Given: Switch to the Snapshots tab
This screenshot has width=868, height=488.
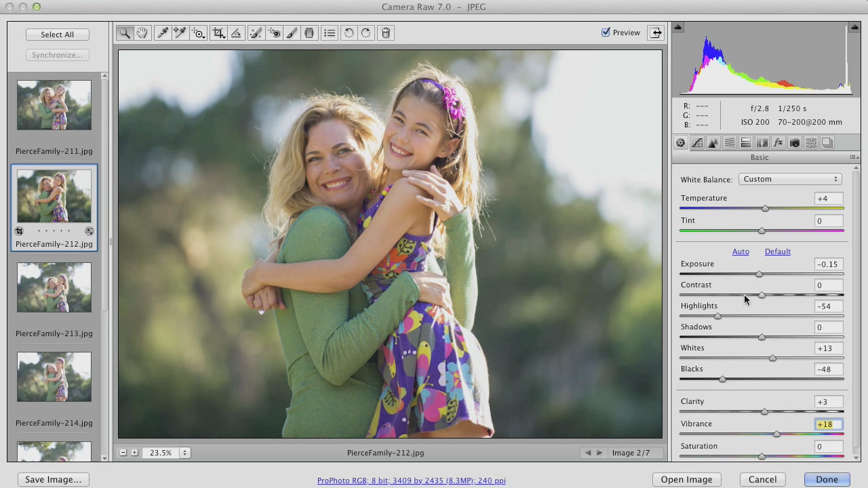Looking at the screenshot, I should pos(827,143).
